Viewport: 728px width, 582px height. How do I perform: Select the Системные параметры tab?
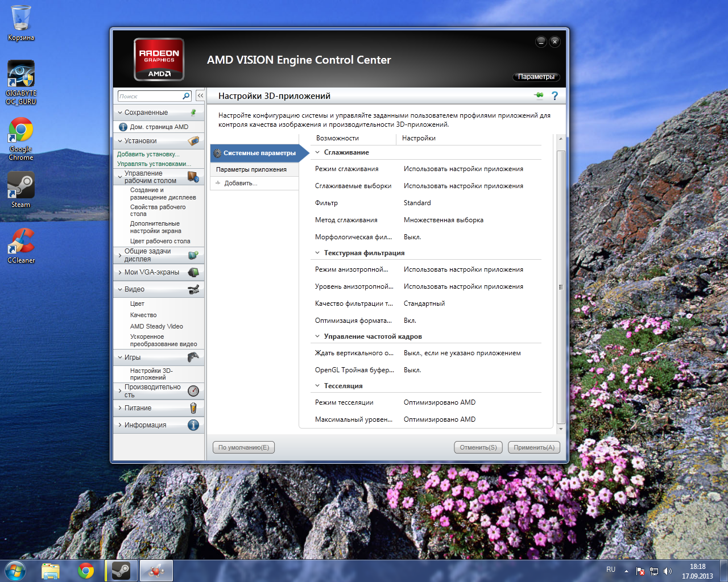[x=259, y=153]
